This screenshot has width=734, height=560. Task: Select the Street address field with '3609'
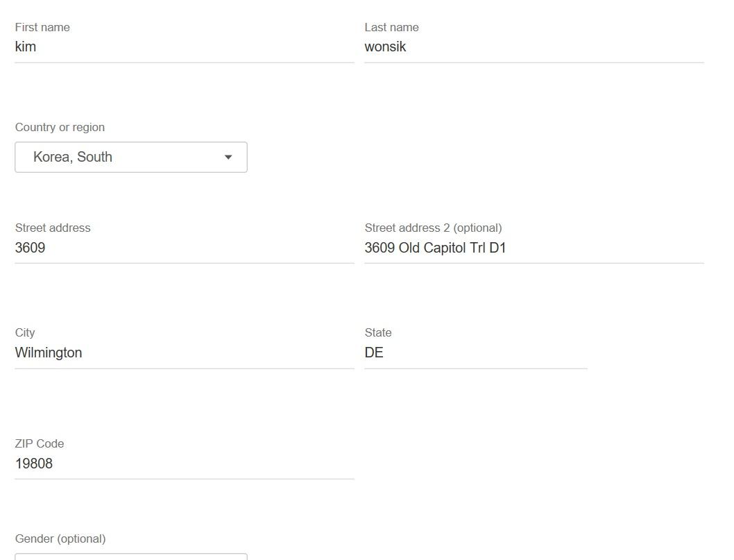pyautogui.click(x=184, y=248)
